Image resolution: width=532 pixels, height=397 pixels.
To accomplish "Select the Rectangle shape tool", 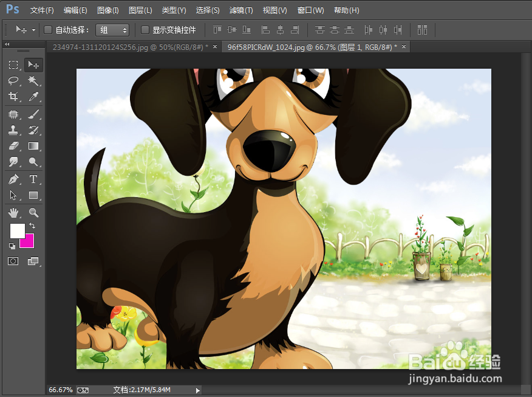I will point(33,195).
